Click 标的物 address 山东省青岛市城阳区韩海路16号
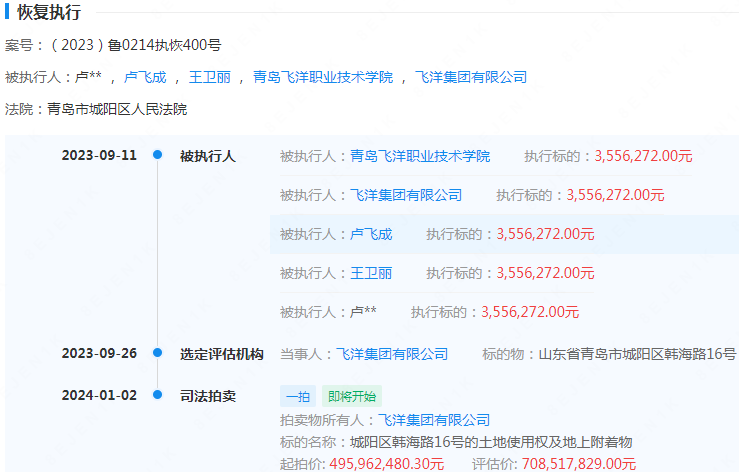The height and width of the screenshot is (472, 739). click(637, 354)
